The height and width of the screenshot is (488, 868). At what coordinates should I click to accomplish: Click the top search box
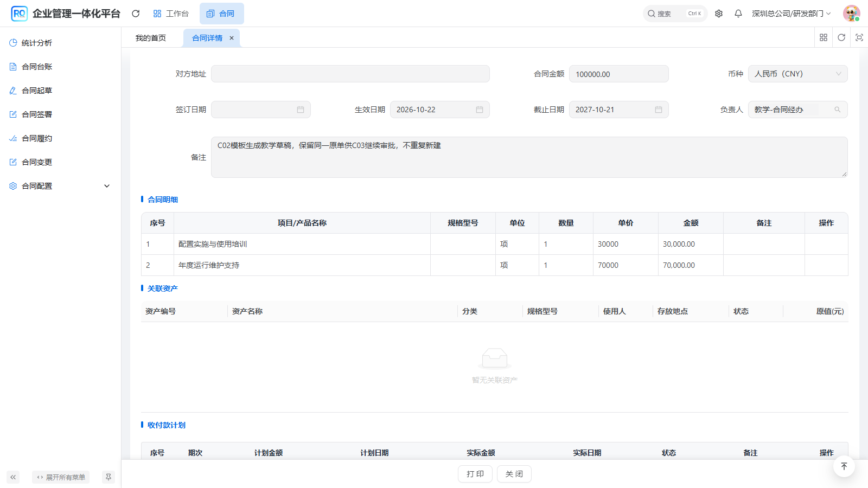tap(675, 14)
